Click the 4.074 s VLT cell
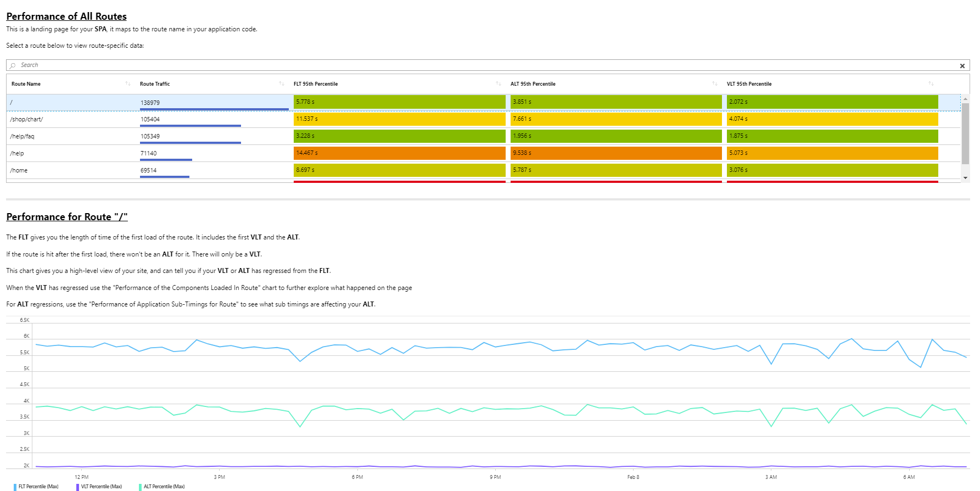The height and width of the screenshot is (491, 980). click(832, 119)
